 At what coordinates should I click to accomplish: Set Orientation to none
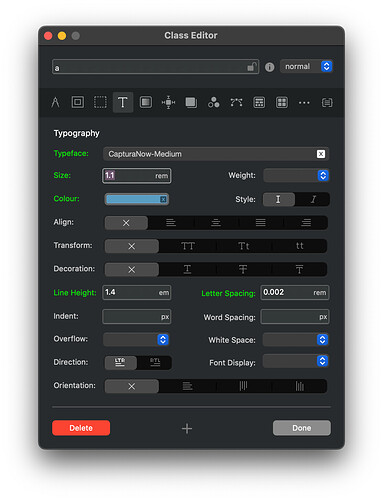click(132, 386)
